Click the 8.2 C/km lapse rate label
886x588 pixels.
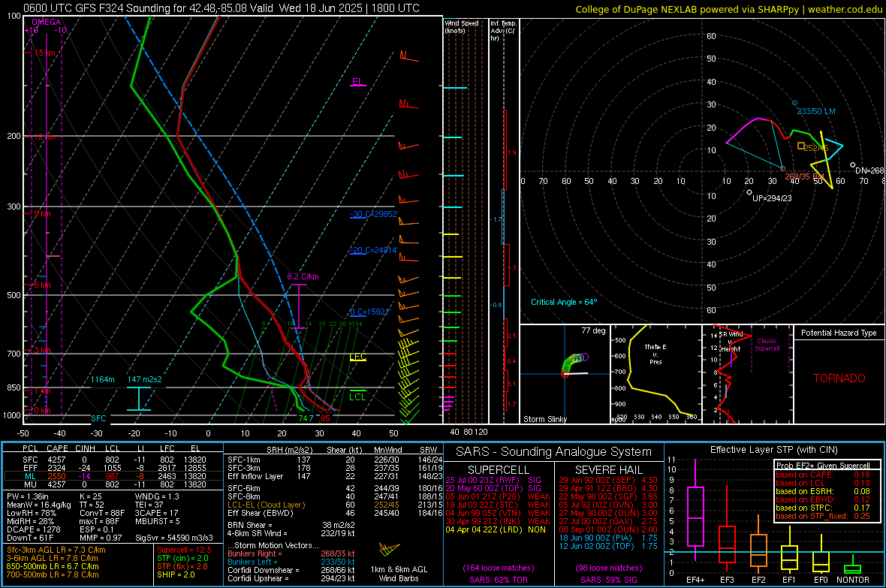(303, 276)
